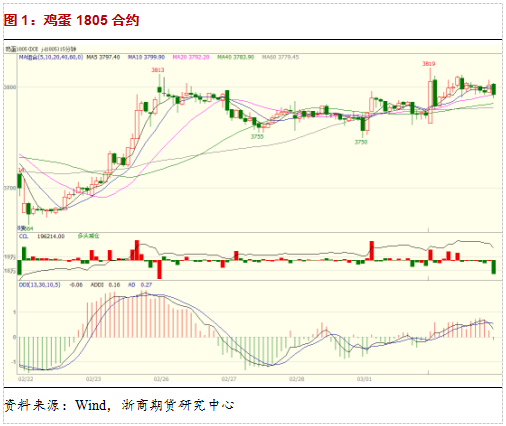
Task: Click the magenta MA20 3792.20 label
Action: [x=191, y=57]
